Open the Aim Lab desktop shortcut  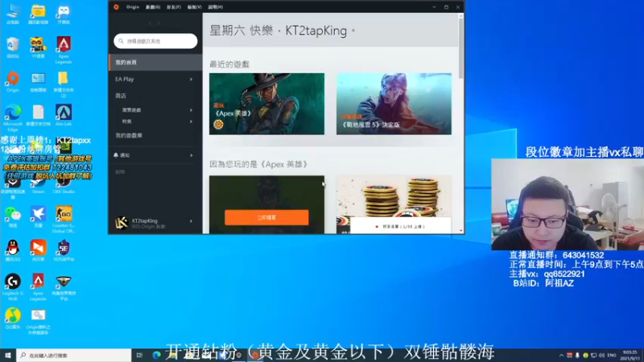(64, 116)
